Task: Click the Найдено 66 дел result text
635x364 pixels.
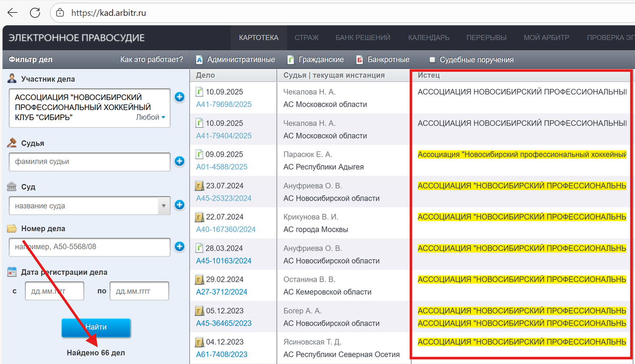Action: (96, 352)
